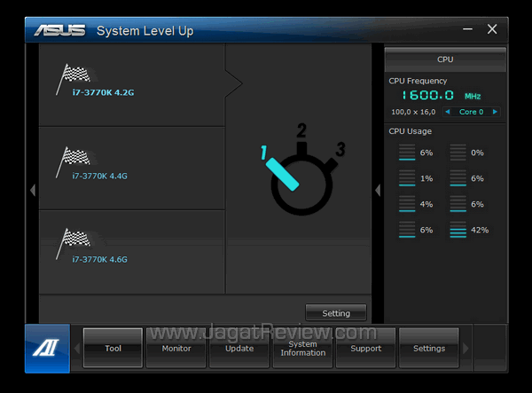Click the 100,0 x 16,0 multiplier text
This screenshot has height=393, width=532.
pyautogui.click(x=413, y=112)
